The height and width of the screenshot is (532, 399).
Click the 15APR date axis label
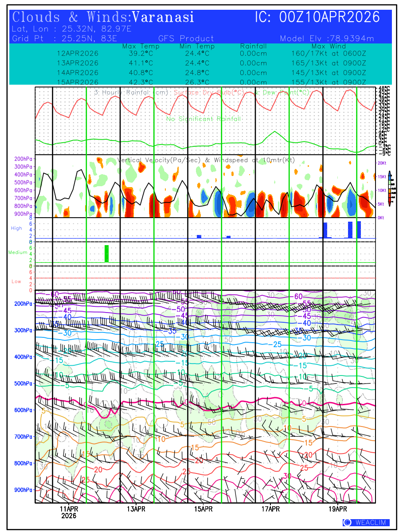[x=203, y=509]
